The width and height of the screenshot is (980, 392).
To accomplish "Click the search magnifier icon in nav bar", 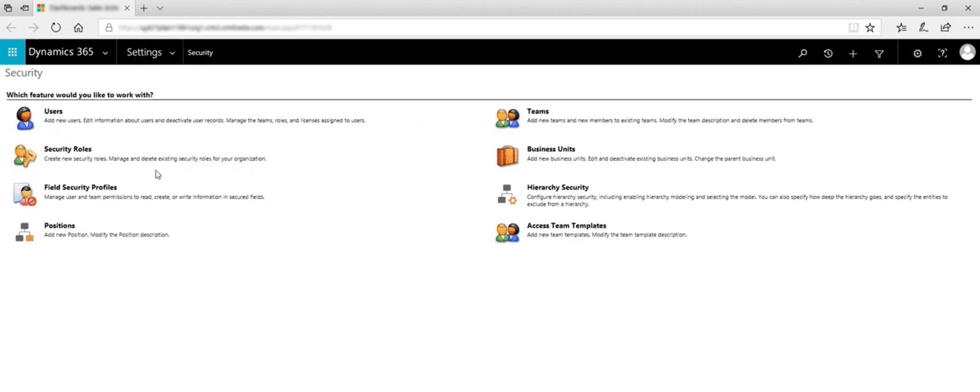I will (x=803, y=54).
